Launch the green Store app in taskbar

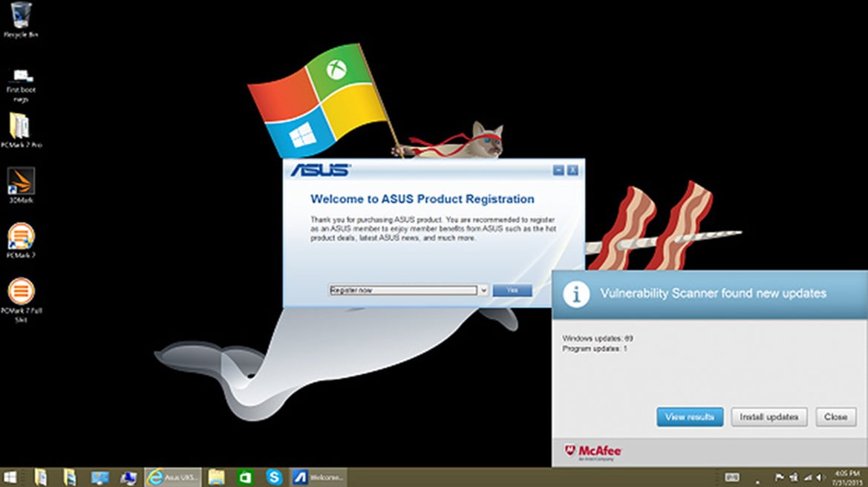[x=245, y=477]
